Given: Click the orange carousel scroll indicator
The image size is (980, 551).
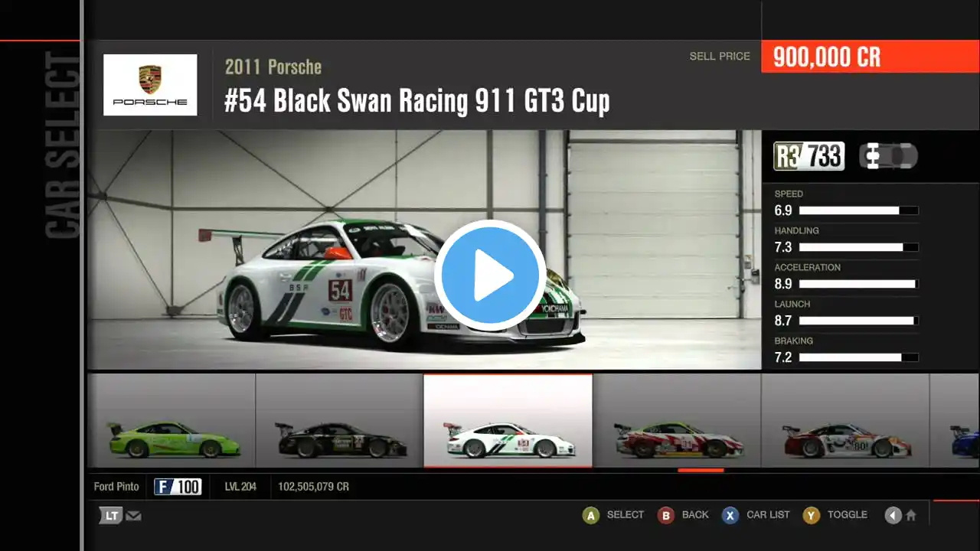Looking at the screenshot, I should click(x=701, y=470).
